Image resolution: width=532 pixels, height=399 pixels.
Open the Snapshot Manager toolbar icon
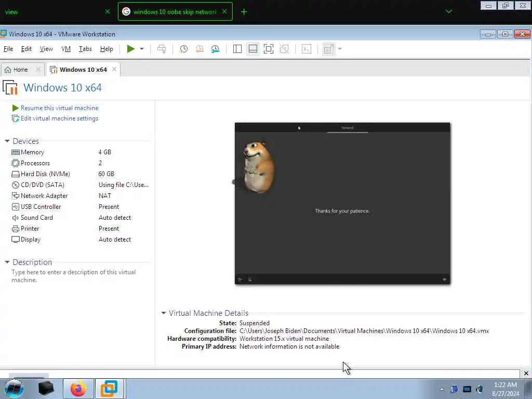(215, 49)
